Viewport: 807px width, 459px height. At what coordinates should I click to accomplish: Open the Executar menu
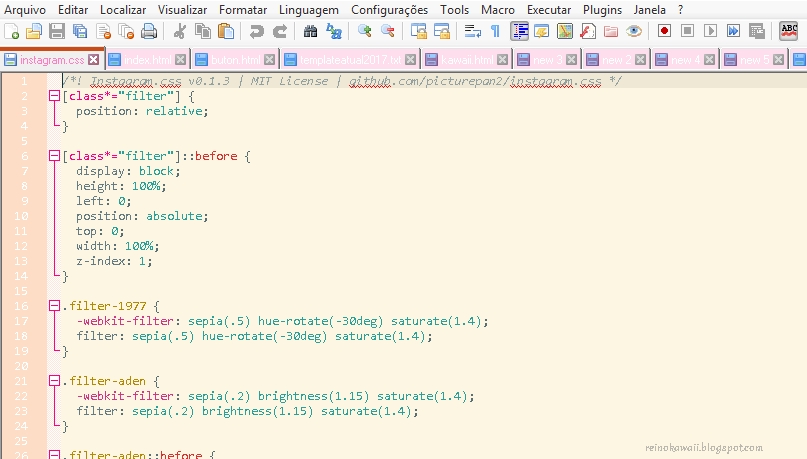(549, 10)
